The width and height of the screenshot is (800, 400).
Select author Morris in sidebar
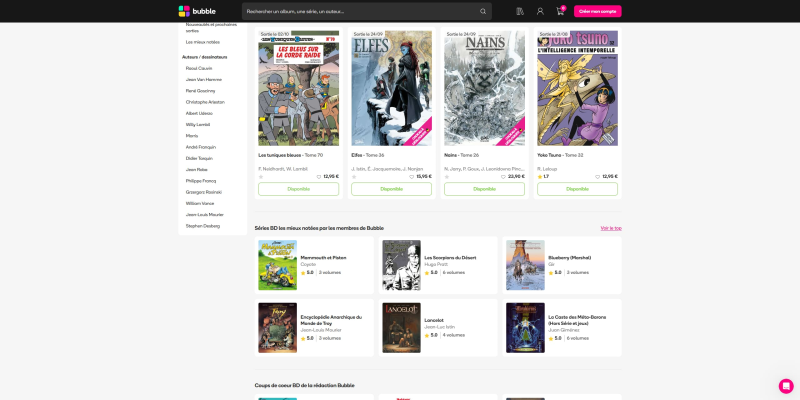pyautogui.click(x=192, y=136)
